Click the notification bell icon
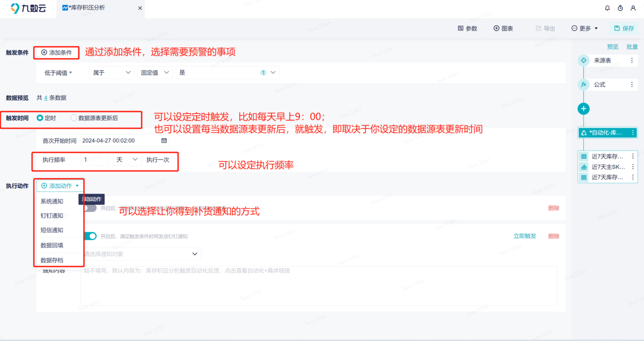 pyautogui.click(x=607, y=8)
